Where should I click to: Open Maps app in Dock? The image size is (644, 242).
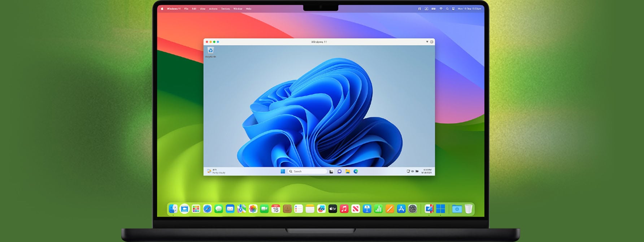pyautogui.click(x=241, y=209)
